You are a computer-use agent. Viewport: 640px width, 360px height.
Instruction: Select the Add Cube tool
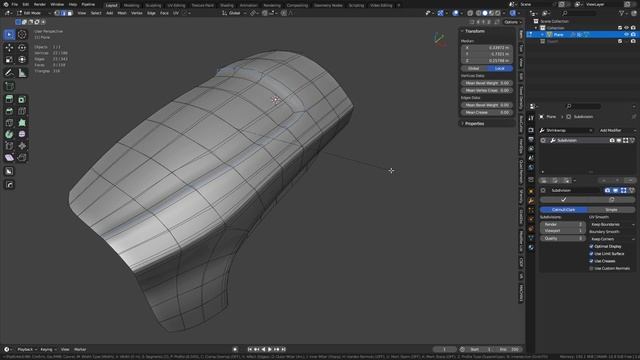9,86
